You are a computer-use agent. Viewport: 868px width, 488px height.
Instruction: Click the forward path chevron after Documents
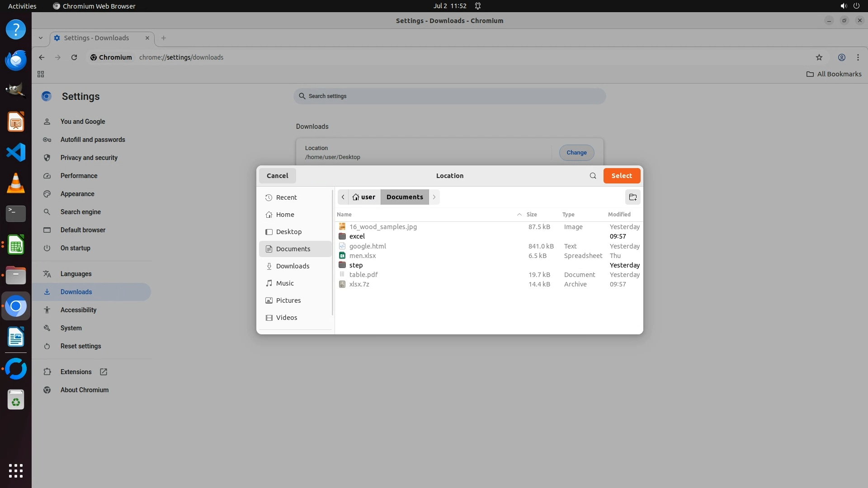pos(434,197)
